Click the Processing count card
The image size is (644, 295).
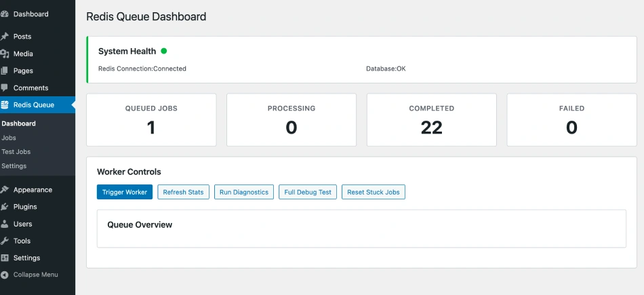pos(291,119)
